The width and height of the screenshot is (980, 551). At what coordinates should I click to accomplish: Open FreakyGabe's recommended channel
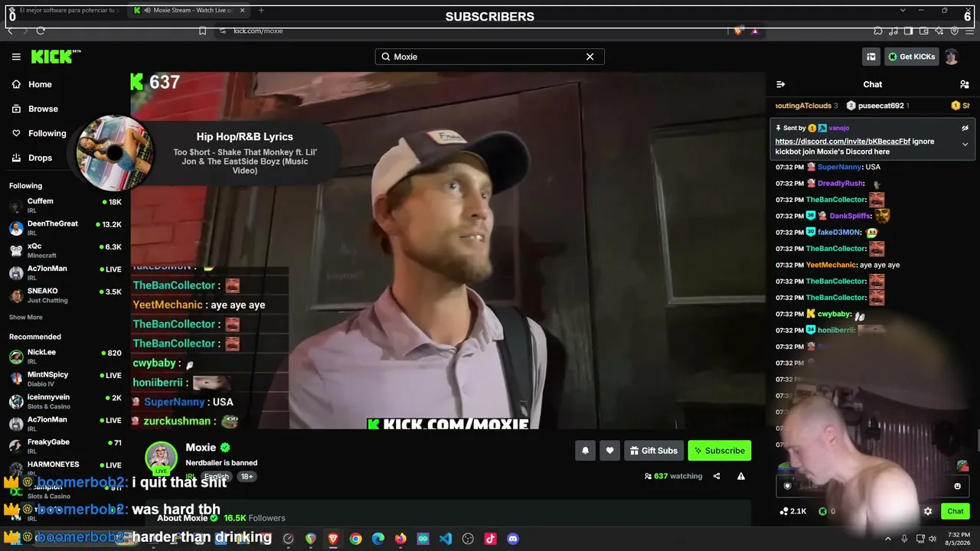click(x=65, y=445)
